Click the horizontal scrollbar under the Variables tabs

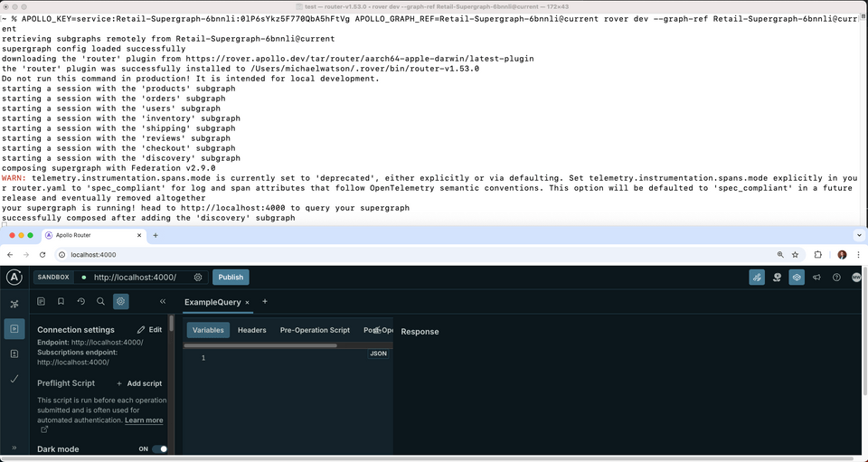tap(260, 345)
